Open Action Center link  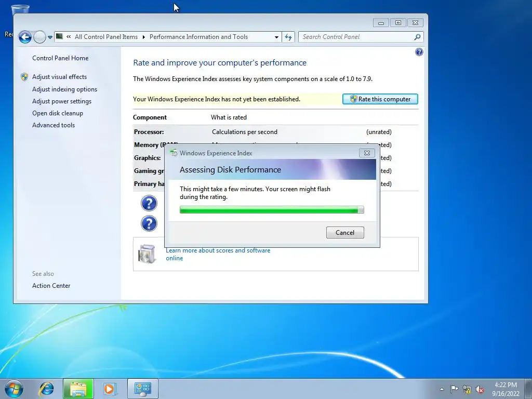pos(51,286)
